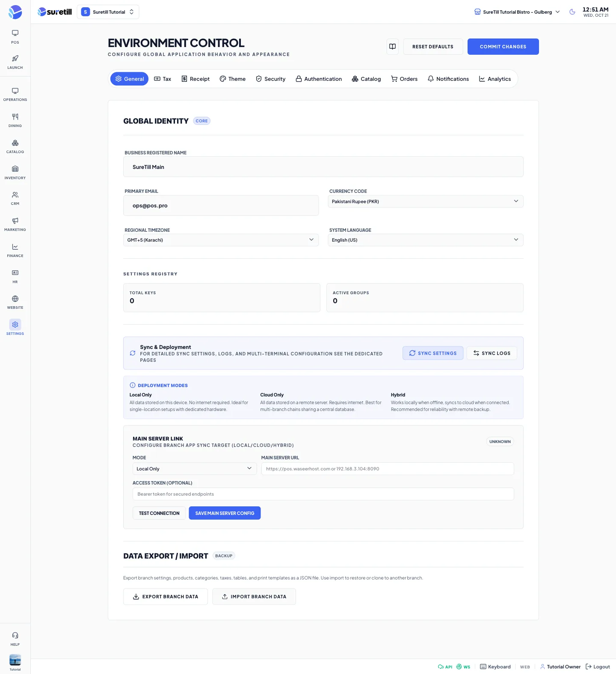
Task: Open the documentation book icon
Action: click(392, 47)
